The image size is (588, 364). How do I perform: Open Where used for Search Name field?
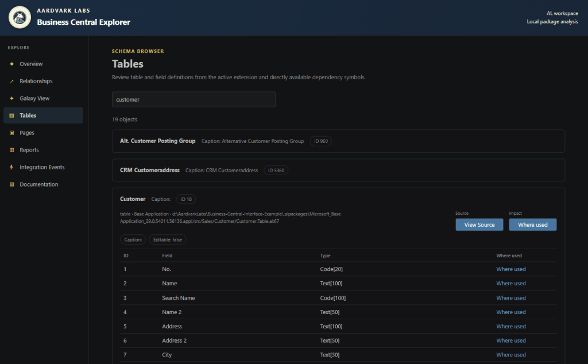(510, 298)
